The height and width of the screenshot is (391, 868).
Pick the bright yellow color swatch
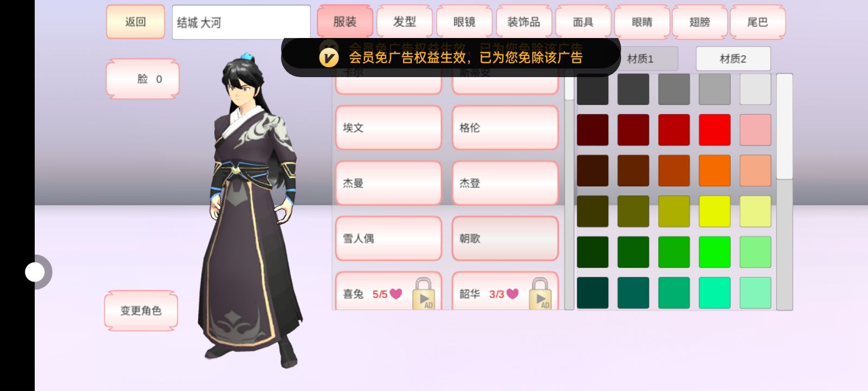coord(714,211)
